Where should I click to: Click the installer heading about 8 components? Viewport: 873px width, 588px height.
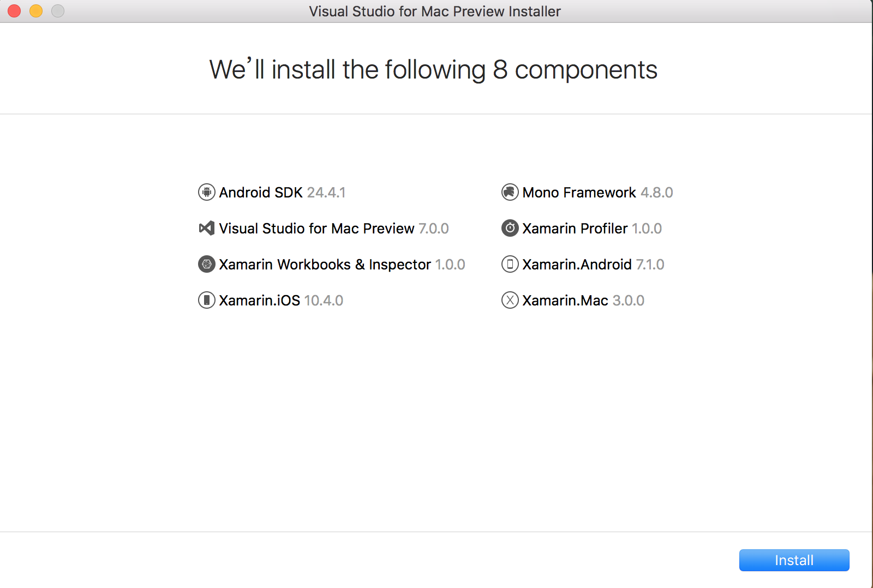(433, 70)
